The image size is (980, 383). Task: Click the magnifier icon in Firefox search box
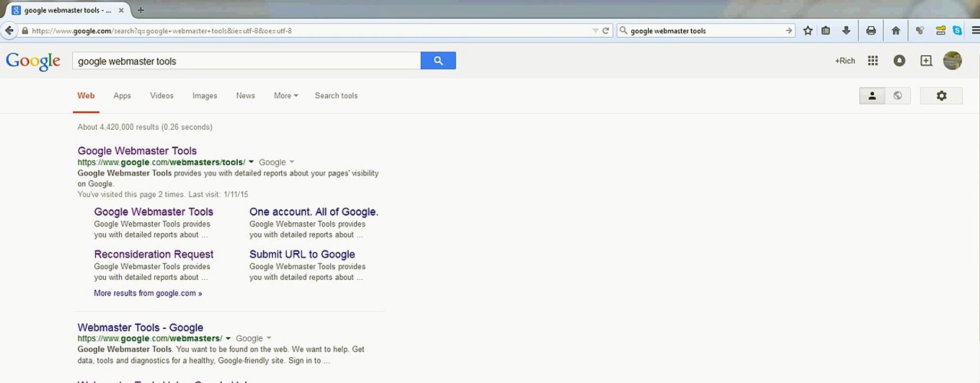624,31
